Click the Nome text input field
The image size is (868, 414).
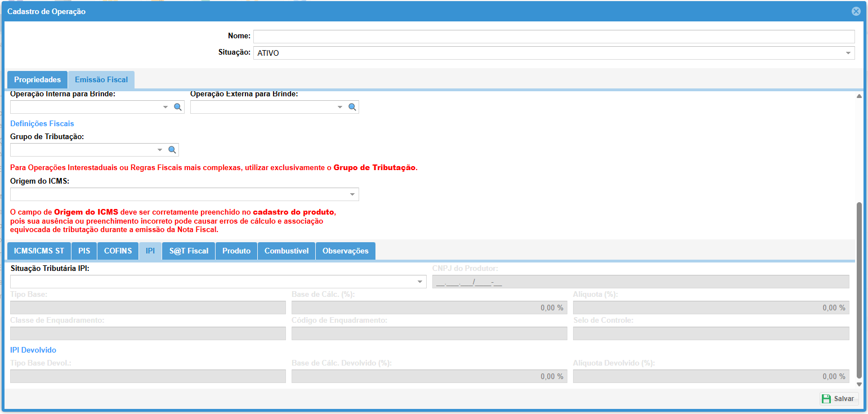tap(553, 37)
